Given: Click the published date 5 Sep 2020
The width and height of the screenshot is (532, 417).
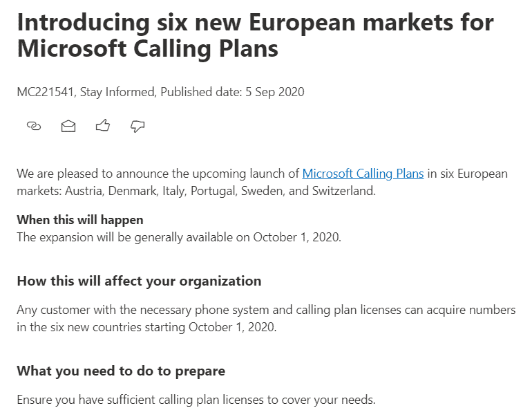Looking at the screenshot, I should pyautogui.click(x=274, y=91).
